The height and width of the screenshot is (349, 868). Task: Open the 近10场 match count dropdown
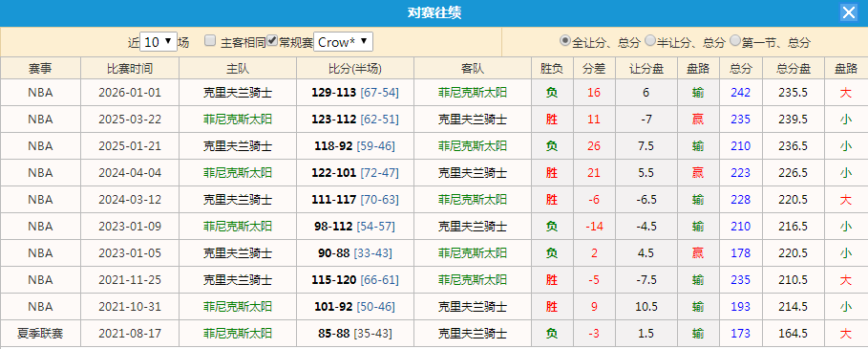pos(159,41)
